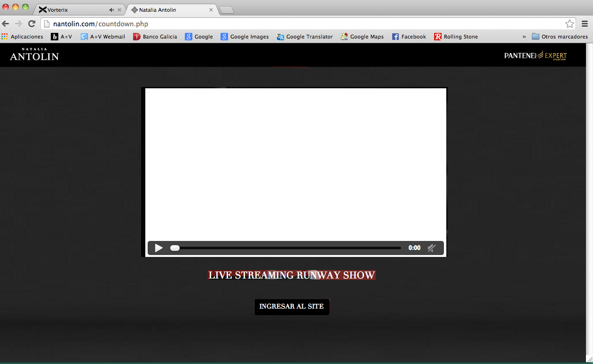
Task: Click the browser reload icon
Action: click(32, 24)
